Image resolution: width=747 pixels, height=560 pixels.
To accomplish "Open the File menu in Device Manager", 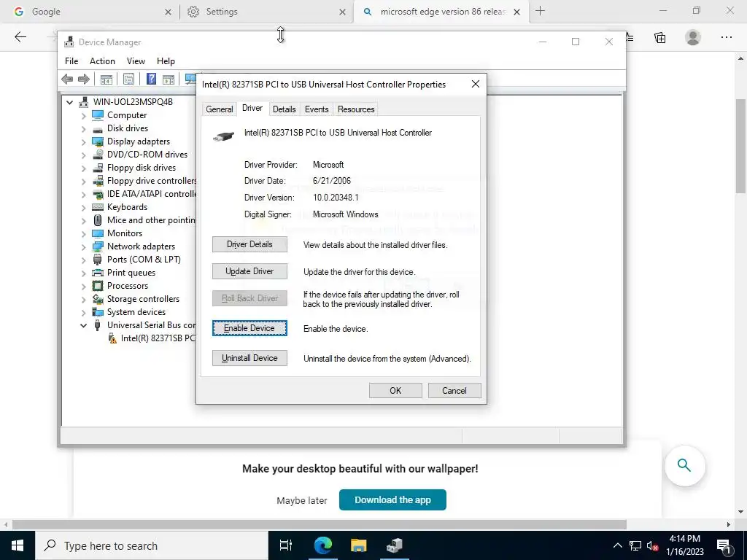I will click(71, 61).
